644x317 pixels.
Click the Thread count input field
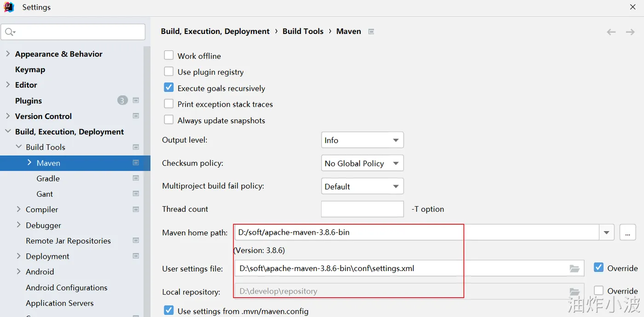(x=362, y=209)
